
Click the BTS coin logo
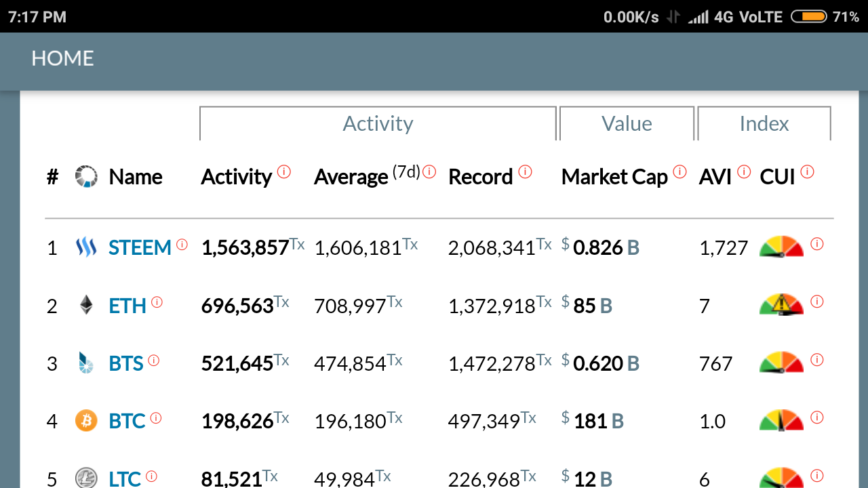coord(86,363)
